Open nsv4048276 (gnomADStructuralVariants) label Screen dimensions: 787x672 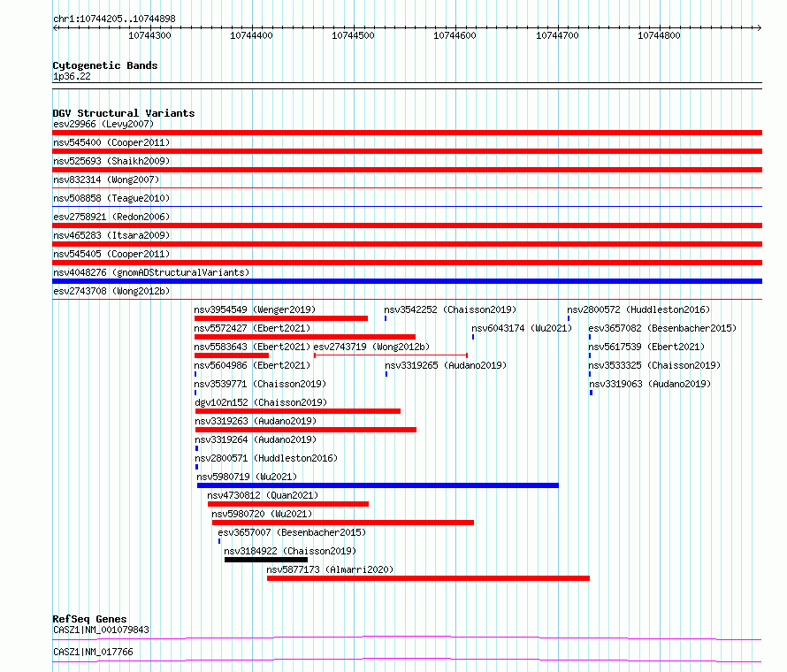coord(151,272)
